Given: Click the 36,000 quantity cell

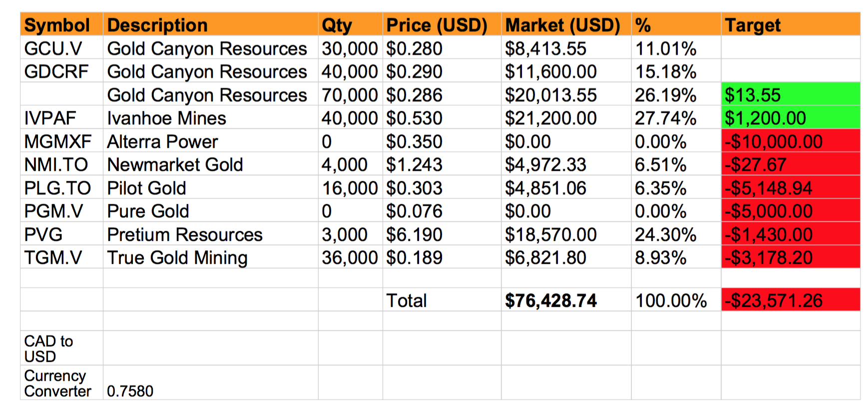Looking at the screenshot, I should (350, 256).
